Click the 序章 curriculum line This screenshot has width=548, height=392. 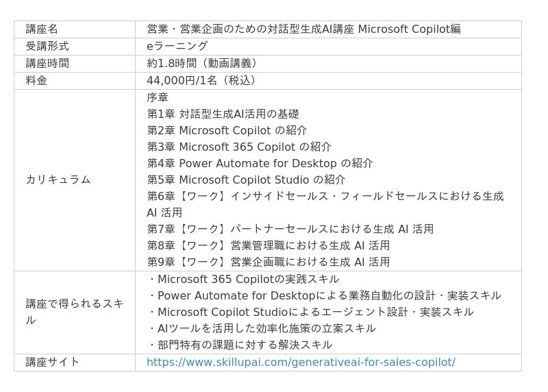pyautogui.click(x=158, y=97)
